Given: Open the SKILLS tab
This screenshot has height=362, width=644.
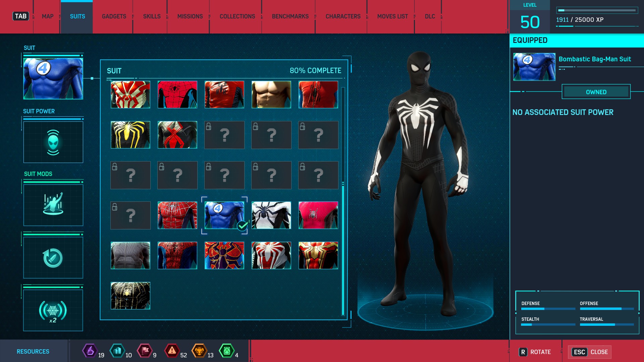Looking at the screenshot, I should (152, 16).
